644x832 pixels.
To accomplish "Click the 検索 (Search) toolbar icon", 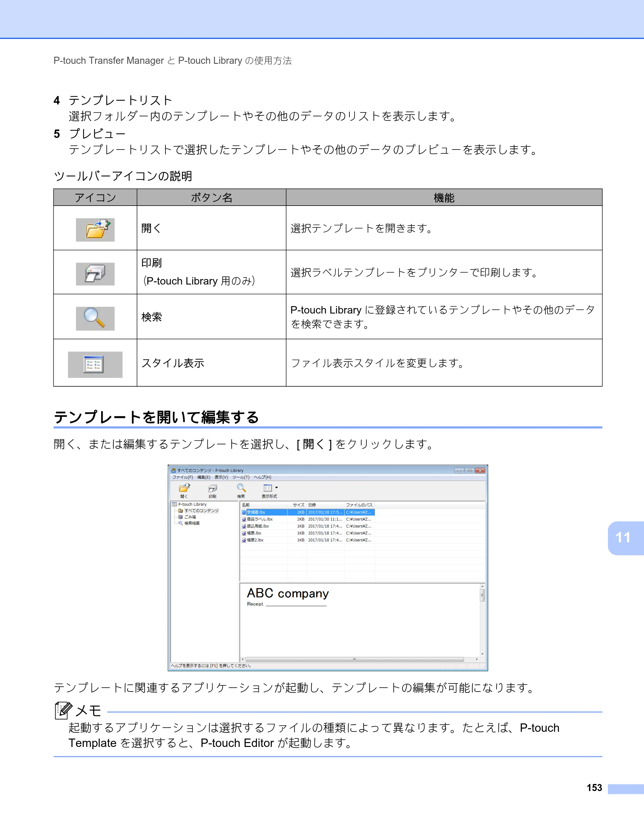I will (241, 488).
